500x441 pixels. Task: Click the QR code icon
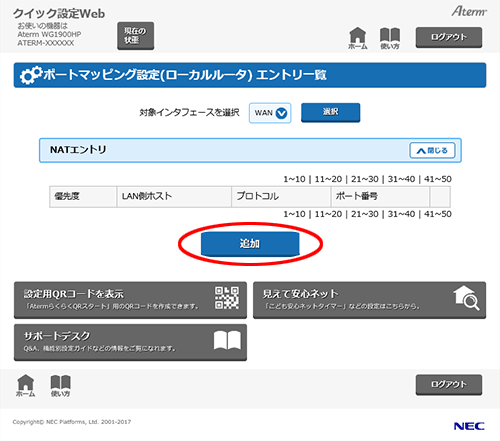[227, 298]
